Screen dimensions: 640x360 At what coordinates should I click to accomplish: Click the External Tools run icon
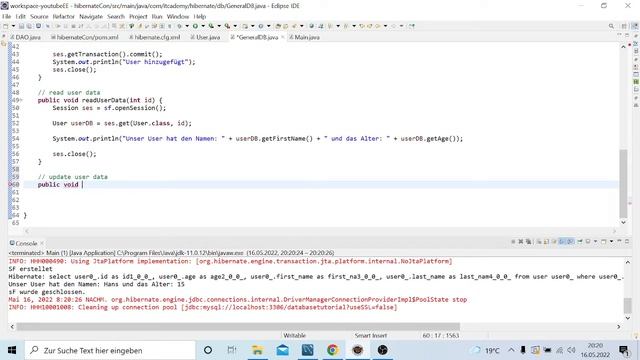[x=227, y=26]
